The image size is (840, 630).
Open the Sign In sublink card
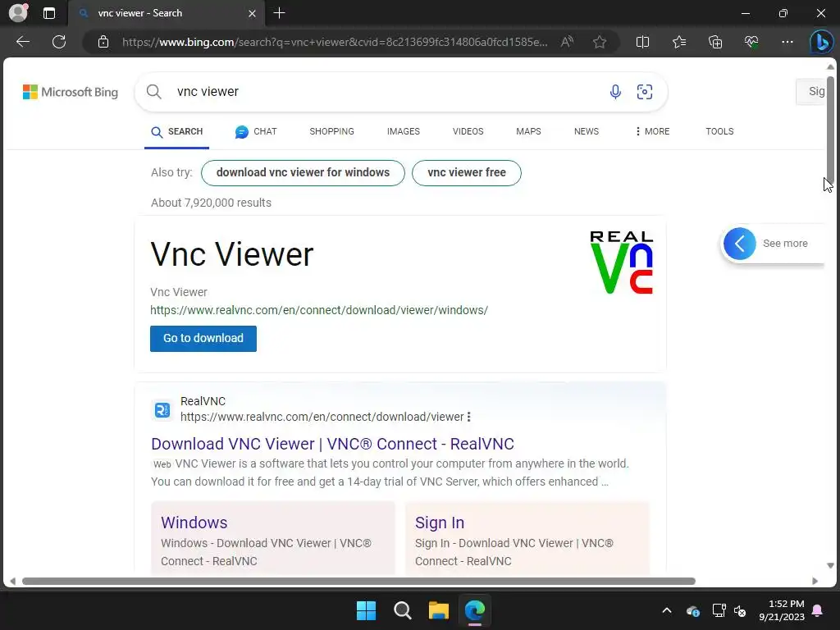tap(527, 538)
